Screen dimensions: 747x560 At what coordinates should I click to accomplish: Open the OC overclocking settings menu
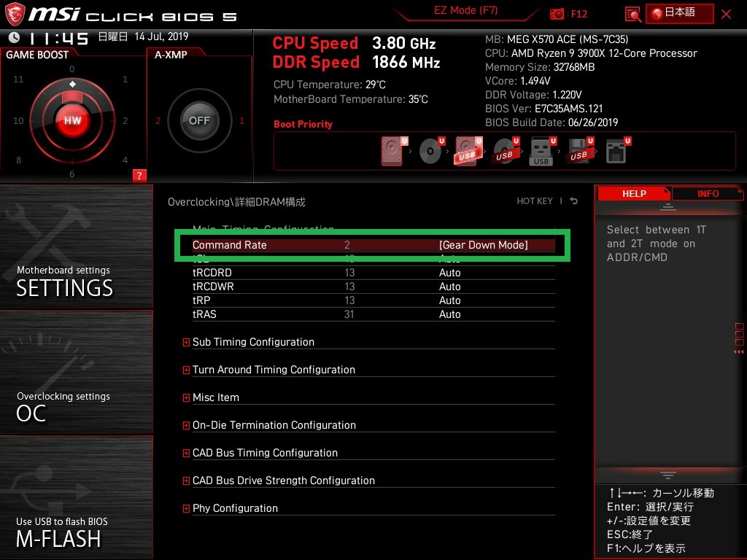76,373
